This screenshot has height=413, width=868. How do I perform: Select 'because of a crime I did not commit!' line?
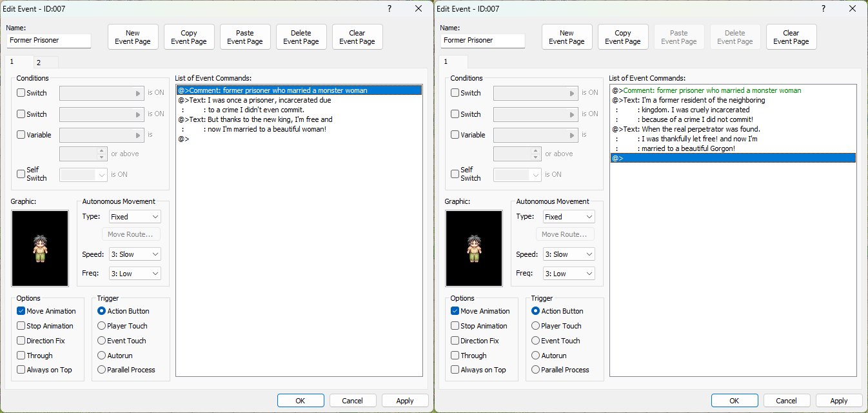point(733,119)
